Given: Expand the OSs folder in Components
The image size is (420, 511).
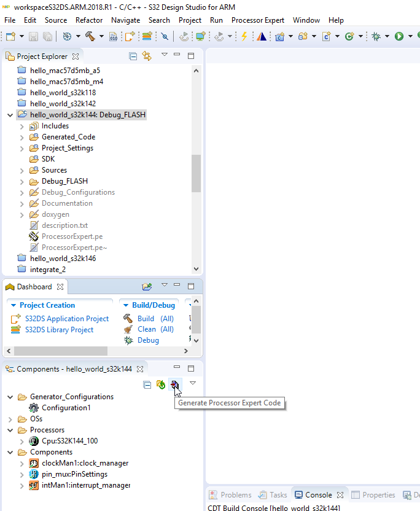Looking at the screenshot, I should pos(10,419).
